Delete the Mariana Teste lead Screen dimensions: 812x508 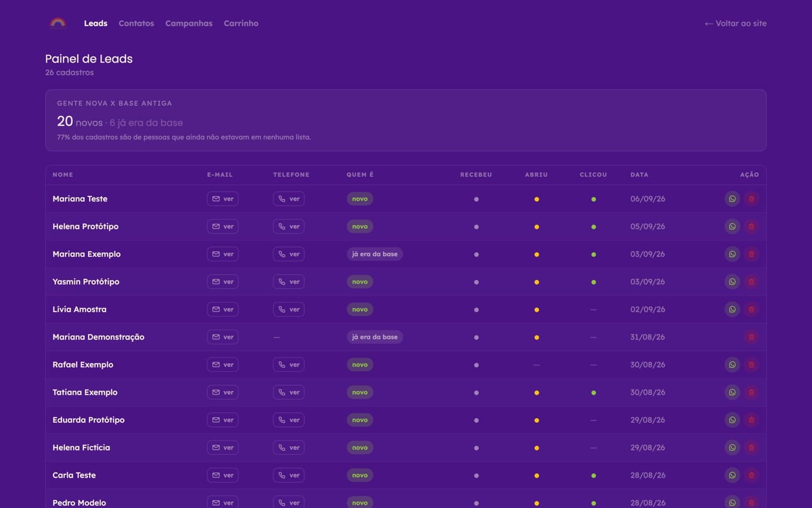pyautogui.click(x=751, y=199)
